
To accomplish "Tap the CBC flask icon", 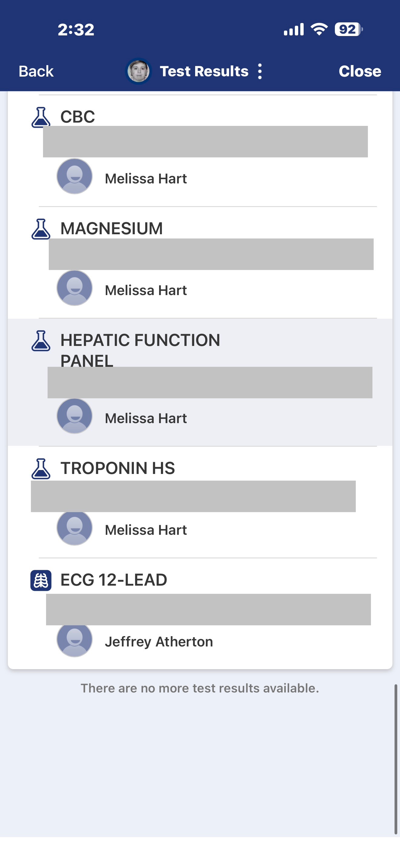I will 41,117.
